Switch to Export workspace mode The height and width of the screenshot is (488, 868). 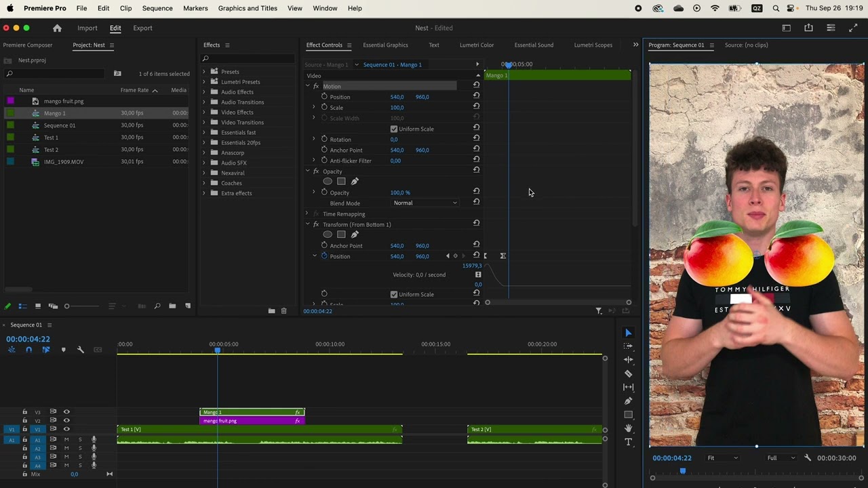coord(142,28)
